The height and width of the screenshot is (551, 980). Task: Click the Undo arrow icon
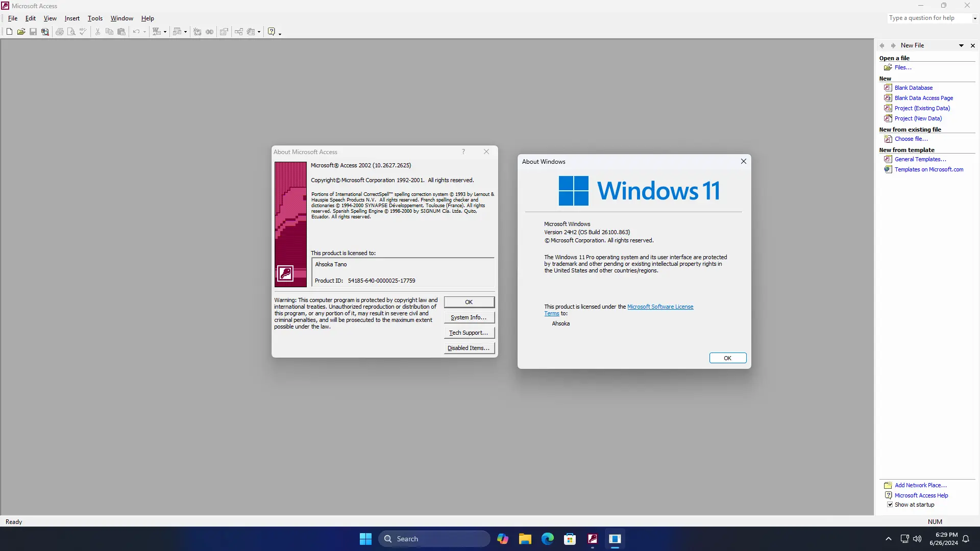[x=136, y=32]
